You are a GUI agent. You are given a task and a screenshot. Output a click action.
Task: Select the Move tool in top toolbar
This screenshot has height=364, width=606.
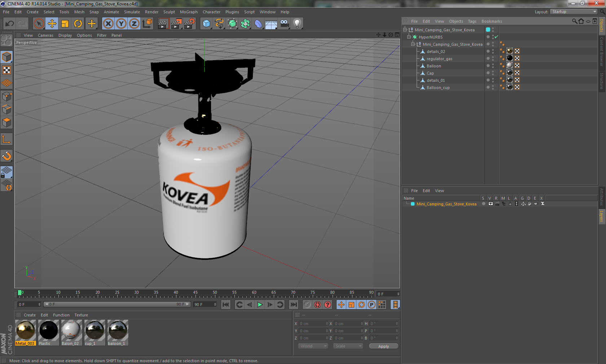pos(52,24)
